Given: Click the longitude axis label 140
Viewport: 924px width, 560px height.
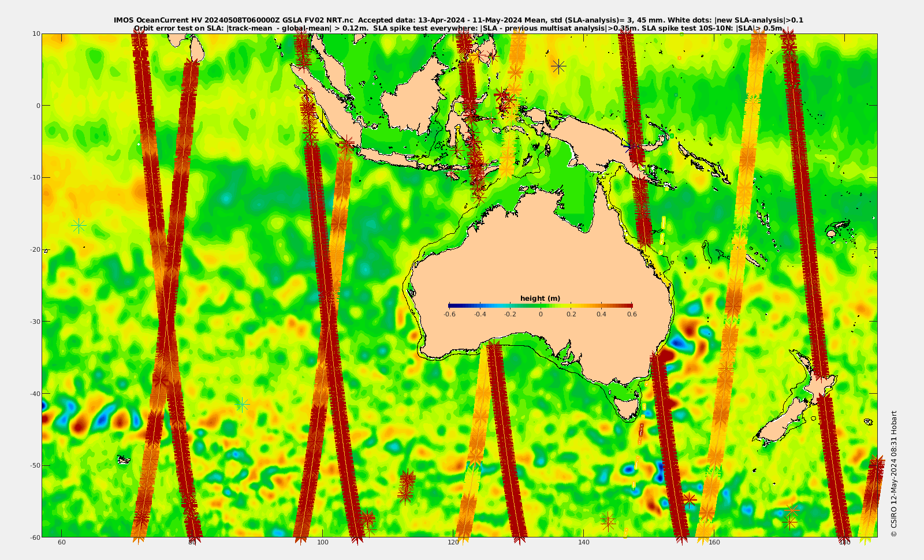Looking at the screenshot, I should coord(584,543).
